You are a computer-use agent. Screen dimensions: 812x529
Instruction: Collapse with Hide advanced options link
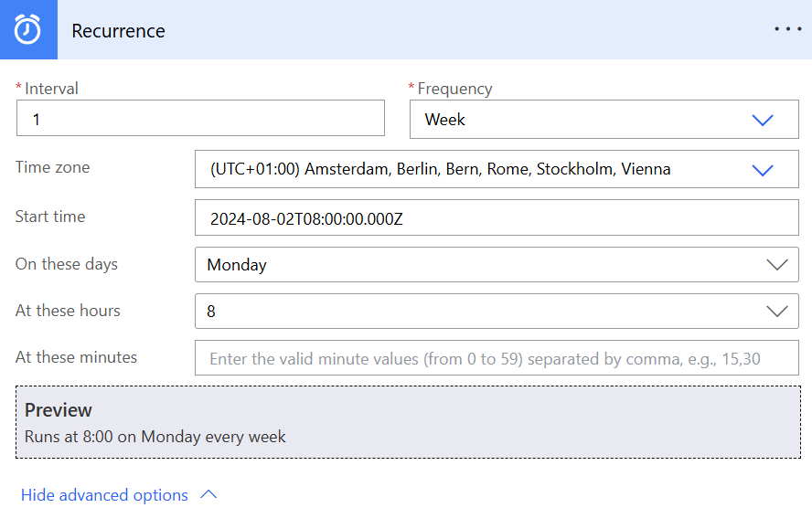(104, 495)
